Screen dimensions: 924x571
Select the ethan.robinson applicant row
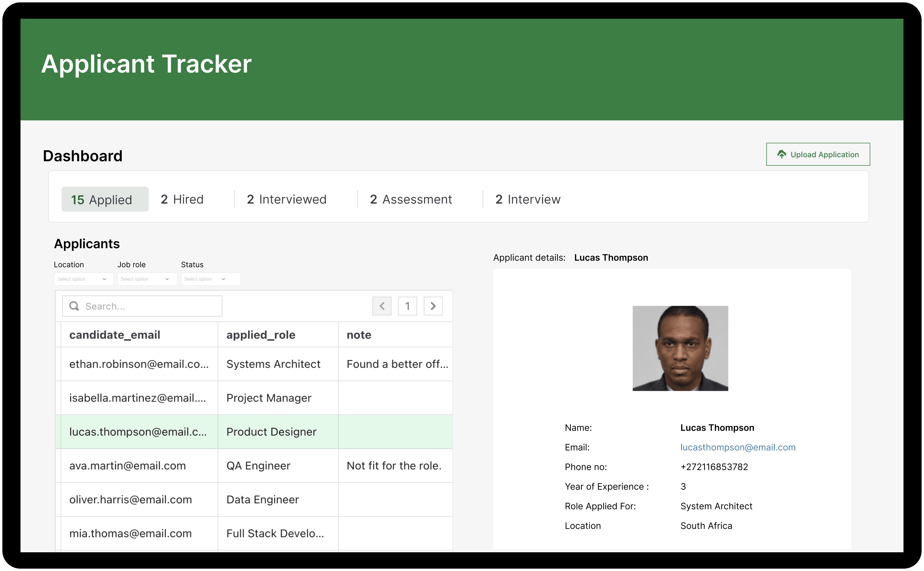tap(139, 364)
